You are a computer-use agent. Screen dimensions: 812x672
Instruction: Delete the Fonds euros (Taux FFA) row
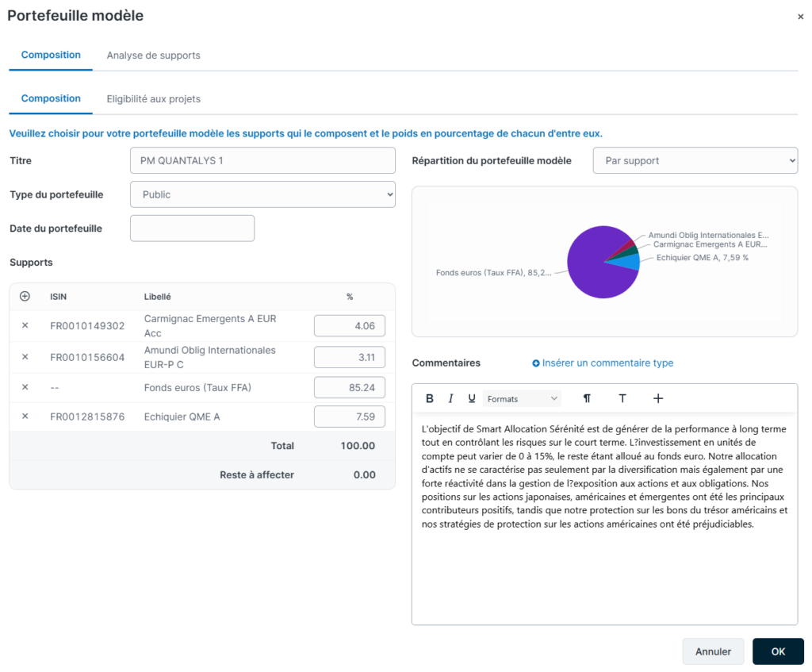point(25,387)
